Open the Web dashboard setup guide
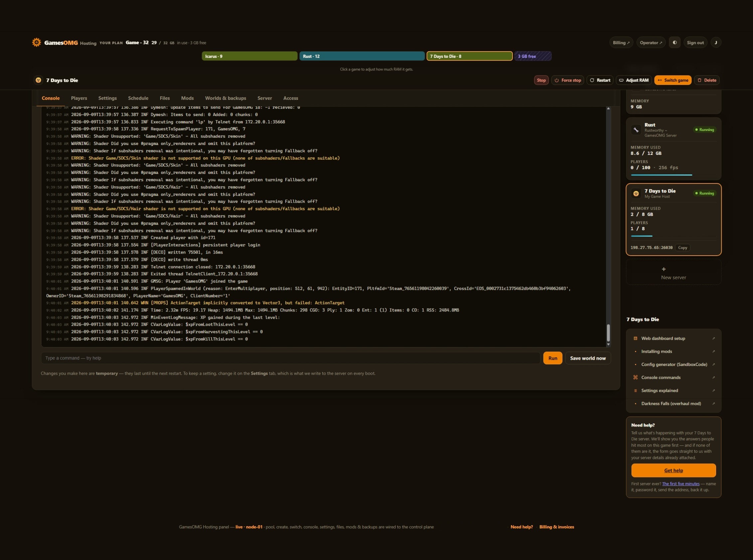This screenshot has height=560, width=753. click(x=673, y=338)
